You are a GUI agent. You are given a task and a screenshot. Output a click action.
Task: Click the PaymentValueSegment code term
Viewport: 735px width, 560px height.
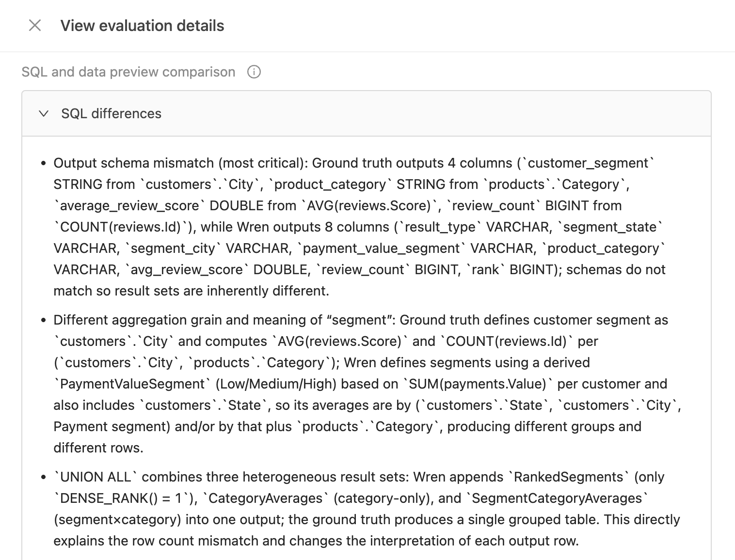132,384
